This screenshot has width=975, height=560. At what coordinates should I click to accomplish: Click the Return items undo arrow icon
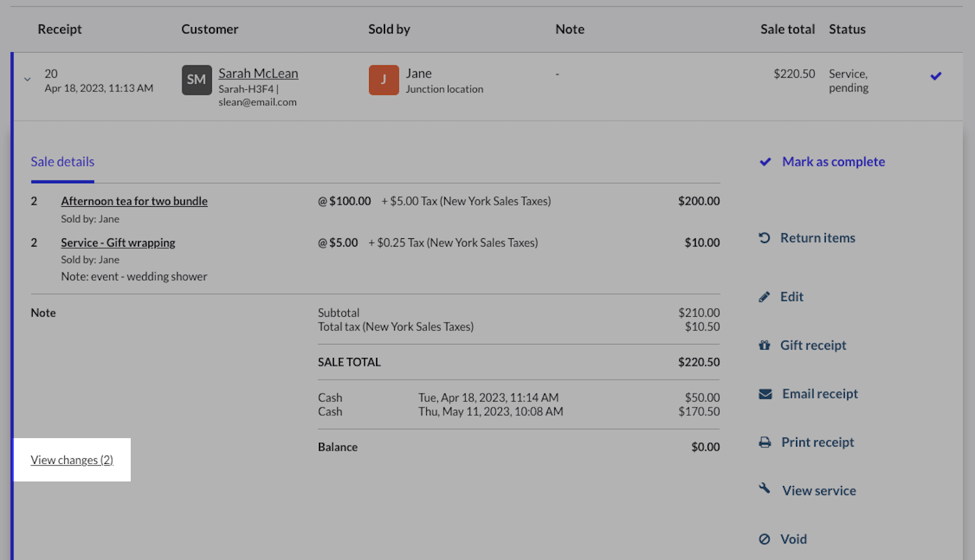click(x=765, y=238)
